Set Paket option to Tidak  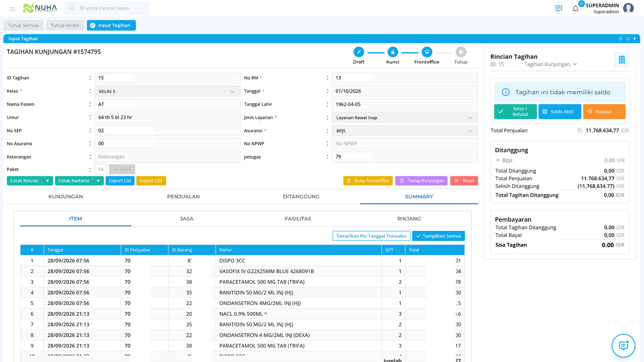point(122,169)
